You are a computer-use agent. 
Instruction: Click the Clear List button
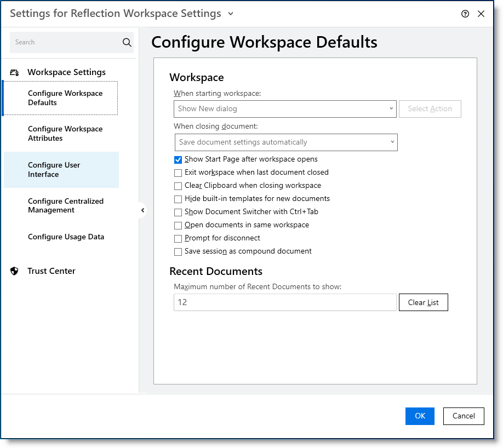[x=423, y=302]
